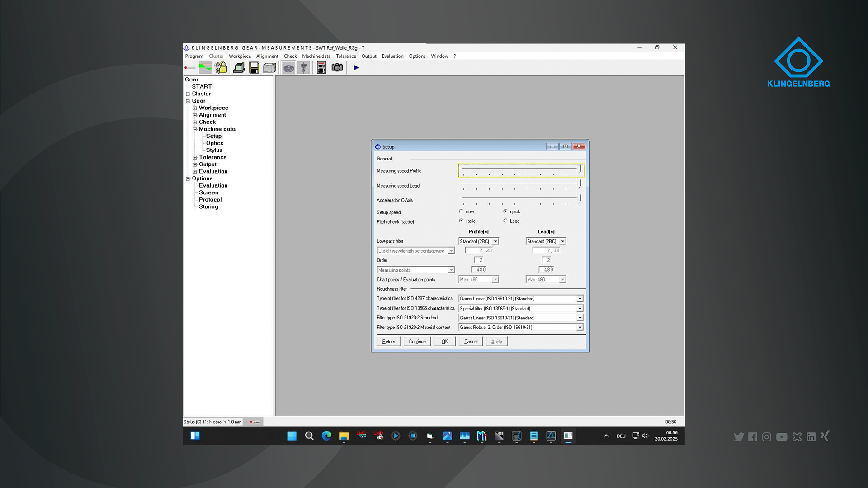Click the open file stack toolbar icon

point(239,68)
